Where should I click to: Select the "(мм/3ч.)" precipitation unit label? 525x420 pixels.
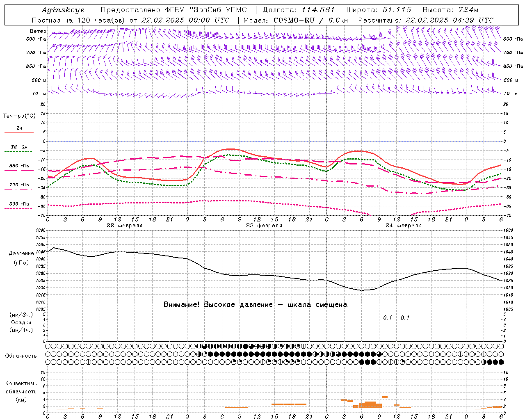(x=21, y=315)
